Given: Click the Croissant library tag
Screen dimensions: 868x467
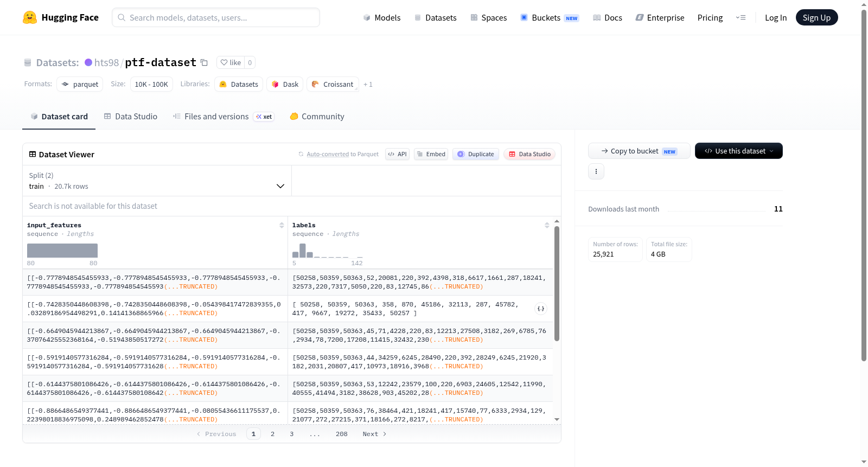Looking at the screenshot, I should click(x=333, y=84).
